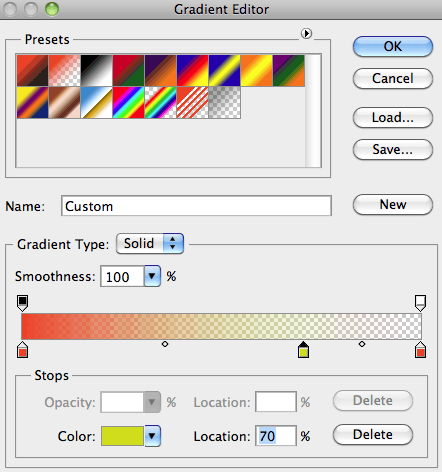
Task: Click the right midpoint diamond marker
Action: pyautogui.click(x=362, y=344)
